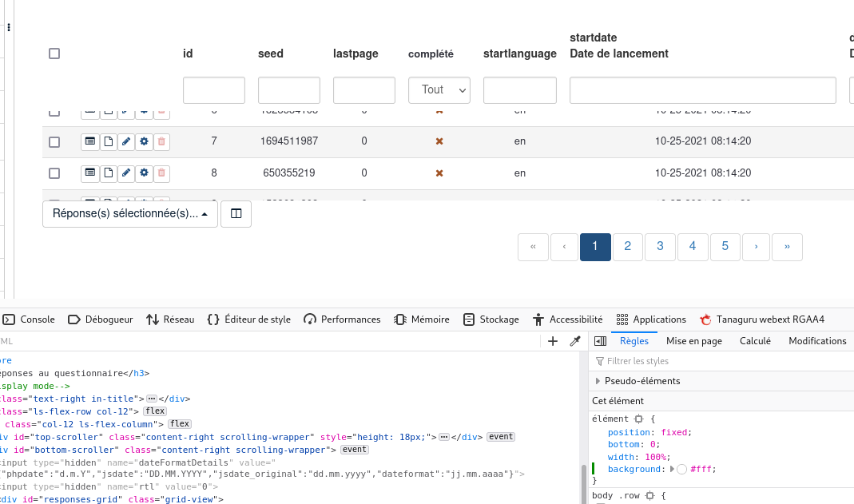Click the plus icon to add a node

pos(553,341)
